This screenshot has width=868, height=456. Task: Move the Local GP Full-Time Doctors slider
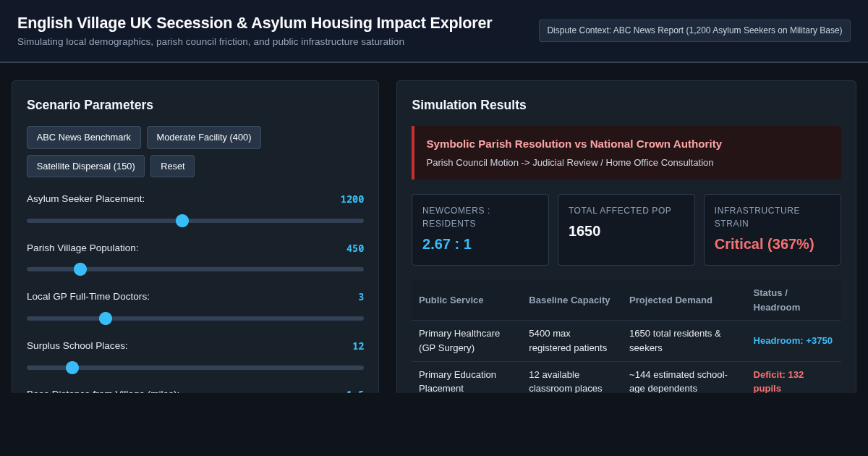[x=195, y=318]
